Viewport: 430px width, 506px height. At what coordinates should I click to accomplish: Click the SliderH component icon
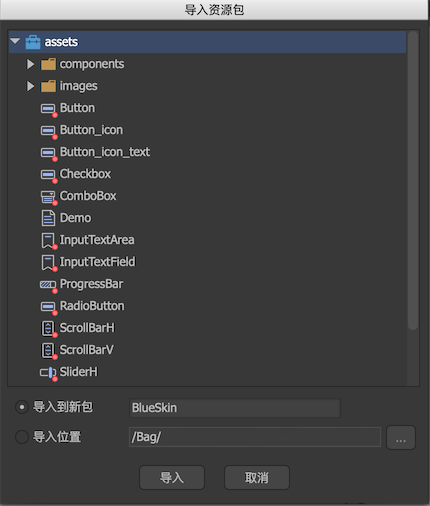pos(49,373)
